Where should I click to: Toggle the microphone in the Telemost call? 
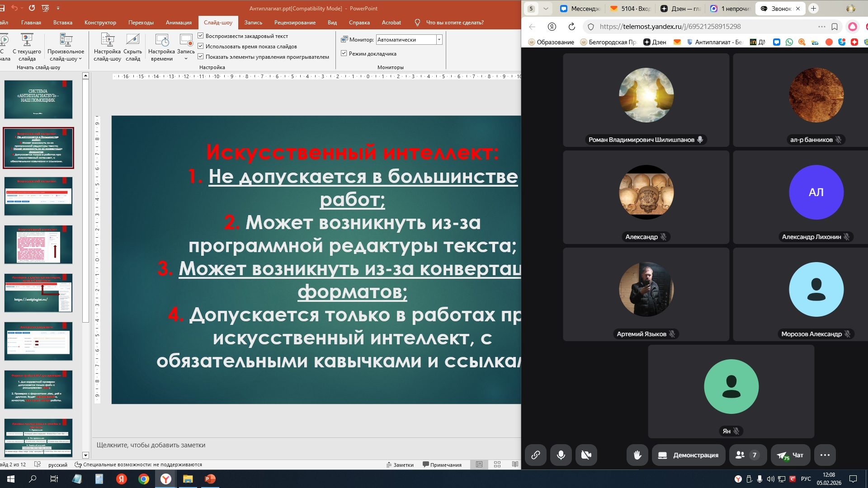pyautogui.click(x=561, y=455)
